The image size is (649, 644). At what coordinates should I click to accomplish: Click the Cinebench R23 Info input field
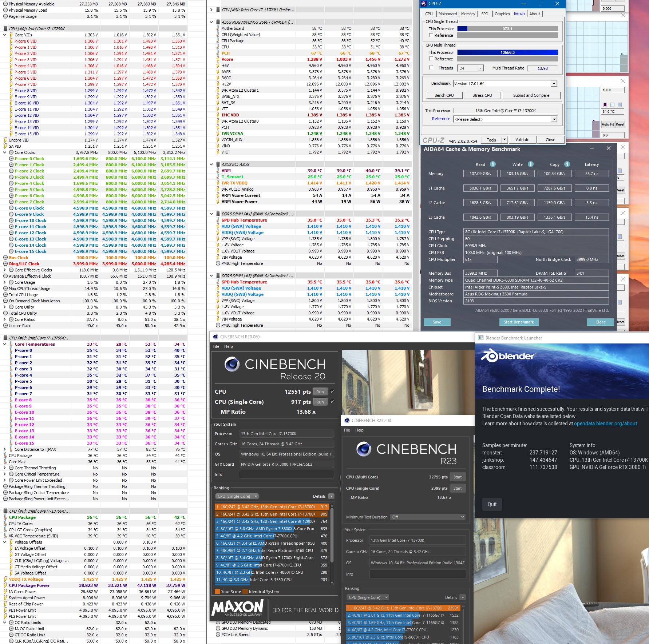coord(418,574)
